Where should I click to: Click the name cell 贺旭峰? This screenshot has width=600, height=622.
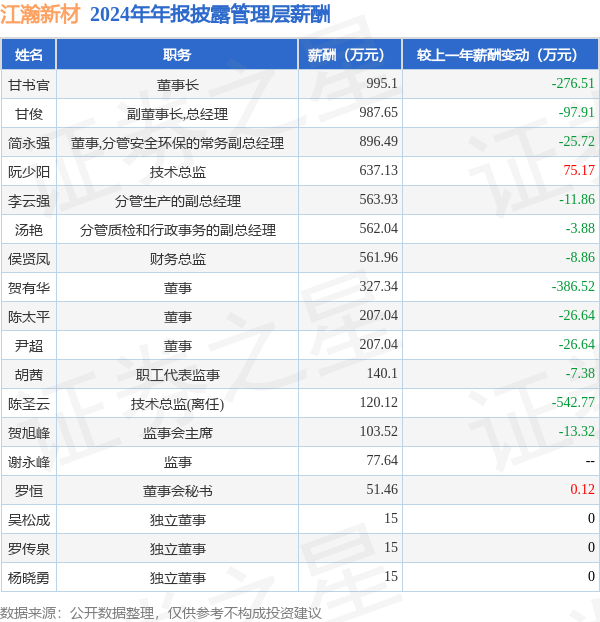(29, 433)
